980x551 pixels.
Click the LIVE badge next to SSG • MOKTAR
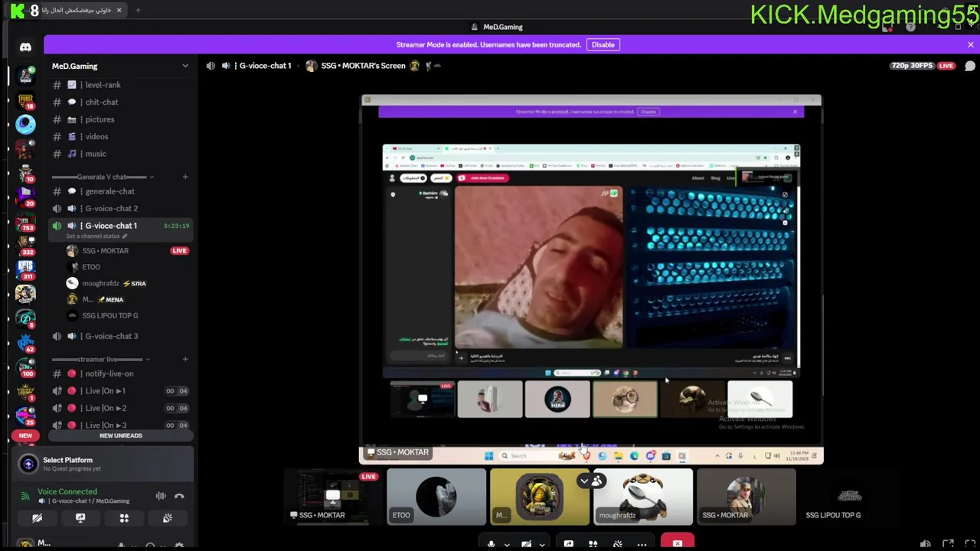(x=179, y=251)
